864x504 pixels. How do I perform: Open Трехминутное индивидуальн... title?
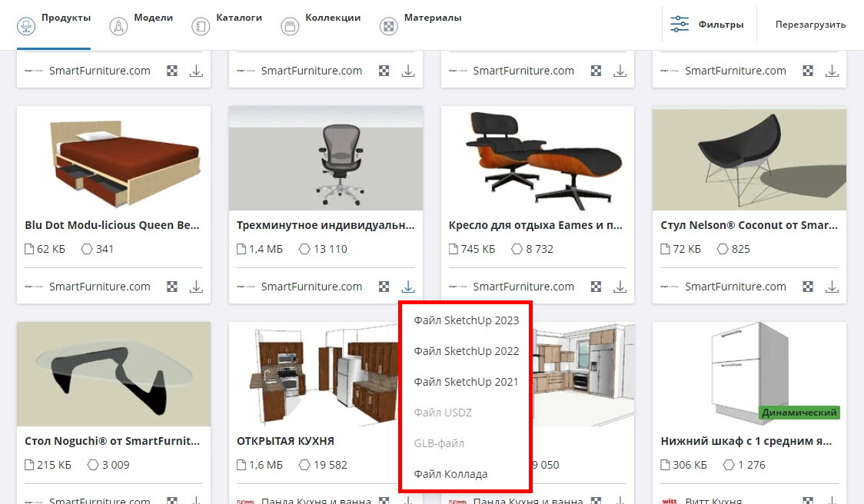coord(326,225)
